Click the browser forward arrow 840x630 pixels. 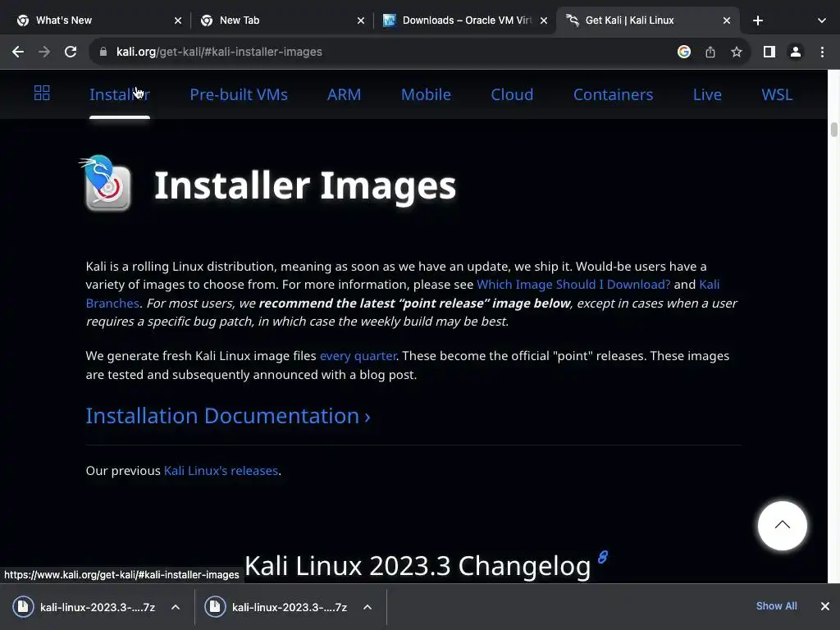pyautogui.click(x=44, y=52)
